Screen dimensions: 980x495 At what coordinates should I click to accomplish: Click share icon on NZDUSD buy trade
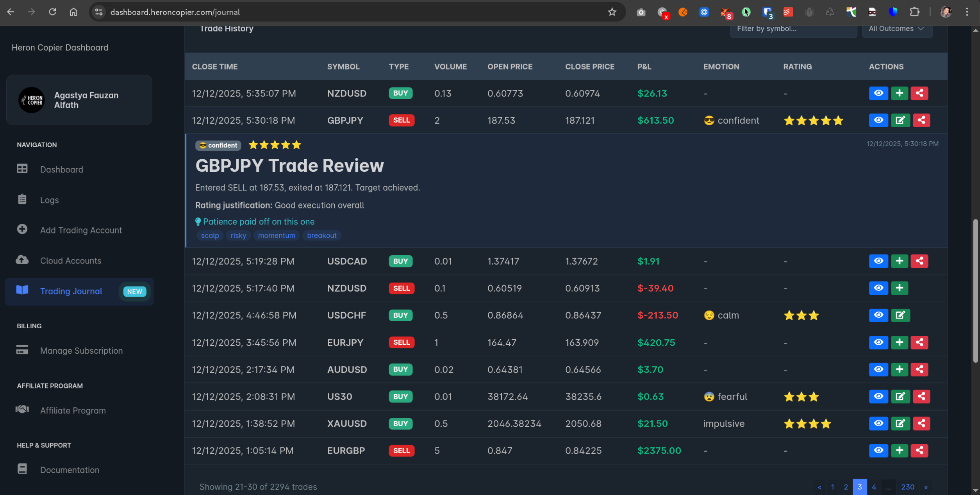point(919,93)
